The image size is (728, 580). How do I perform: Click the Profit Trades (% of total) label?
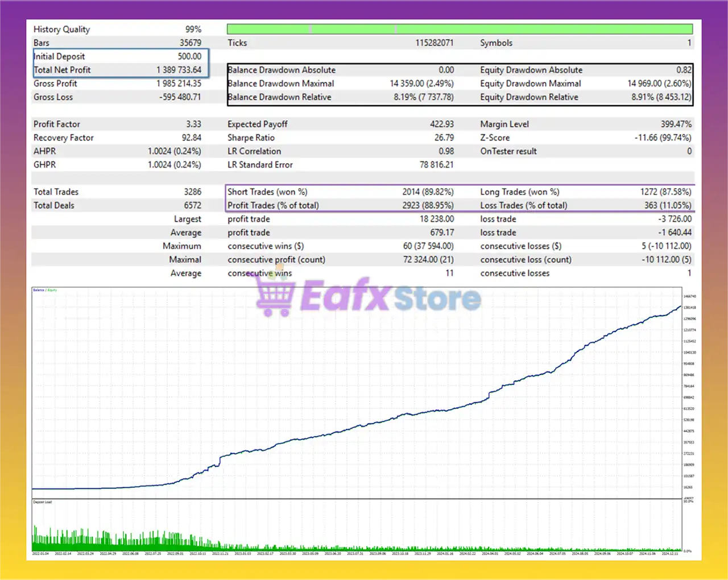point(273,206)
